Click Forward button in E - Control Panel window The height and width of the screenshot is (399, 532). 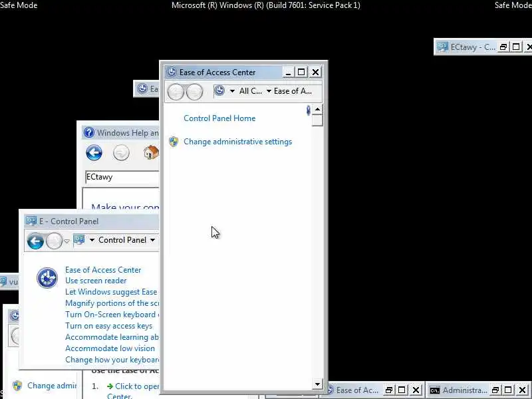pyautogui.click(x=54, y=241)
